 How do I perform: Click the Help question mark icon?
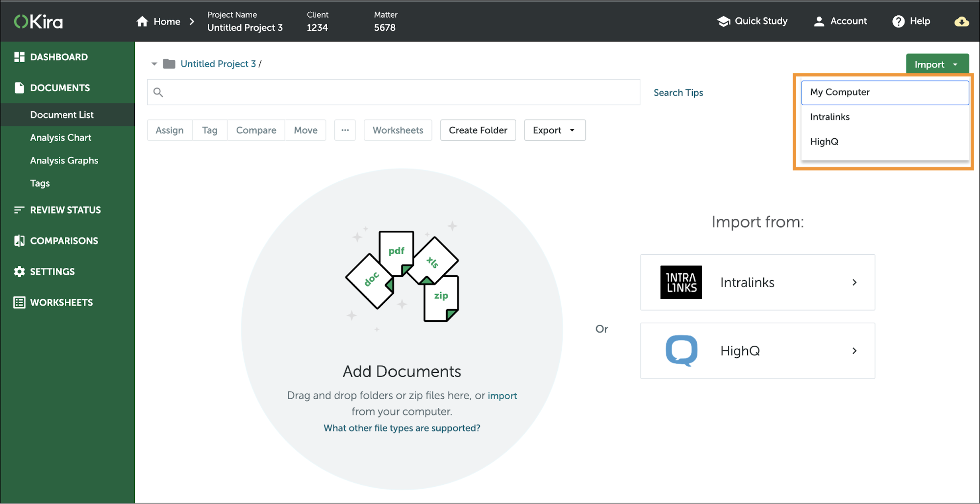[898, 21]
